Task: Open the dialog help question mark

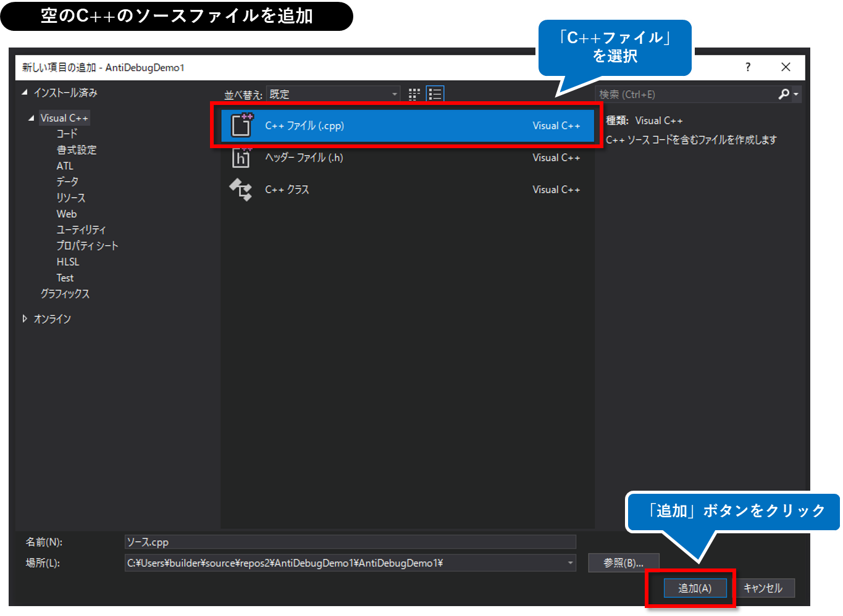Action: [x=748, y=67]
